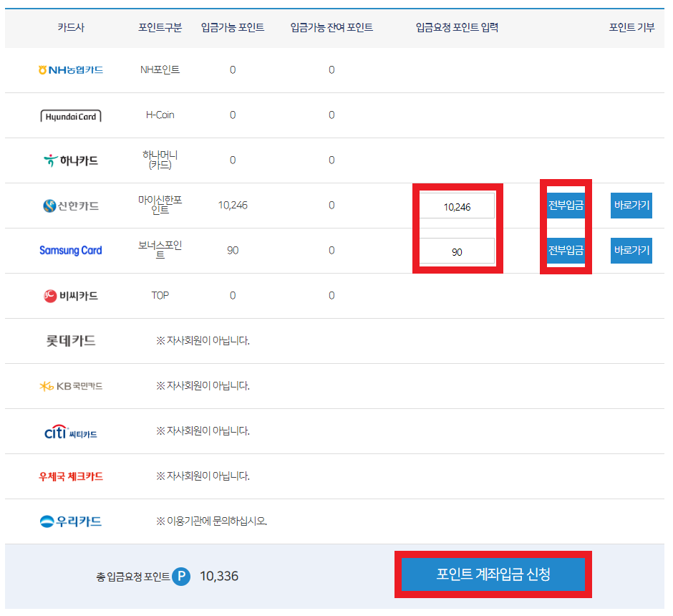
Task: Click the Samsung Card logo
Action: tap(71, 251)
